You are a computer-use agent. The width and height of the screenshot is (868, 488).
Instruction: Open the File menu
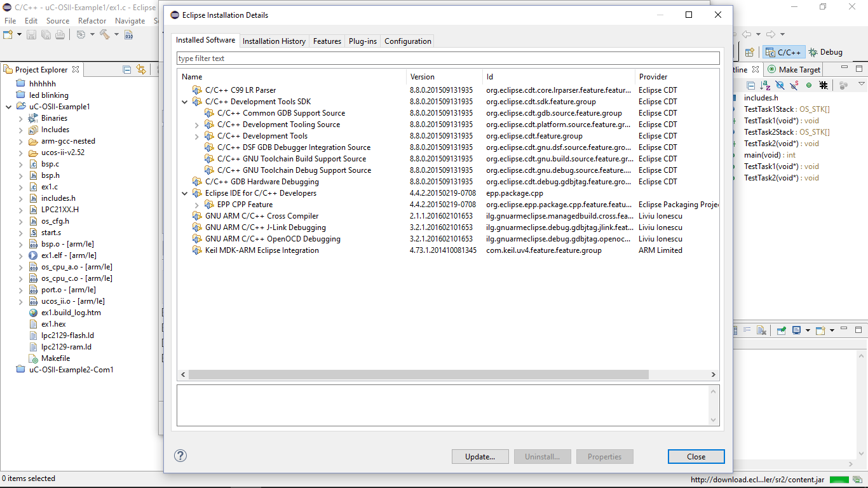point(10,21)
